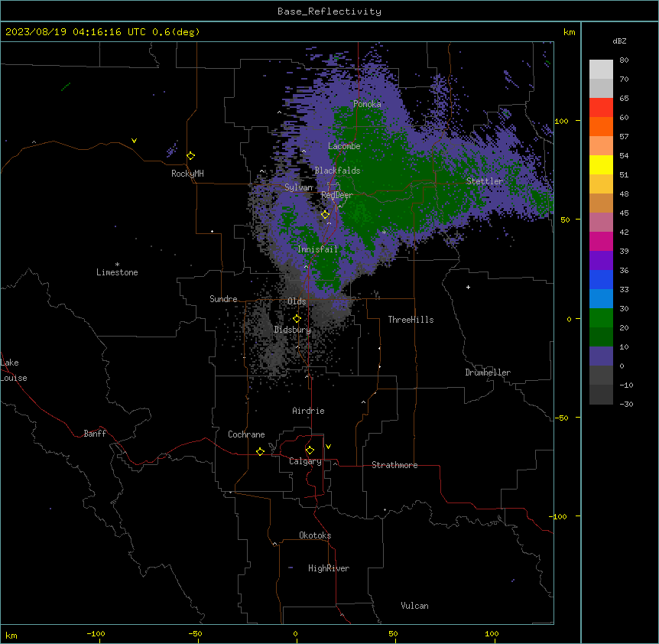Click the Sundre label
Viewport: 659px width, 644px height.
[x=223, y=299]
